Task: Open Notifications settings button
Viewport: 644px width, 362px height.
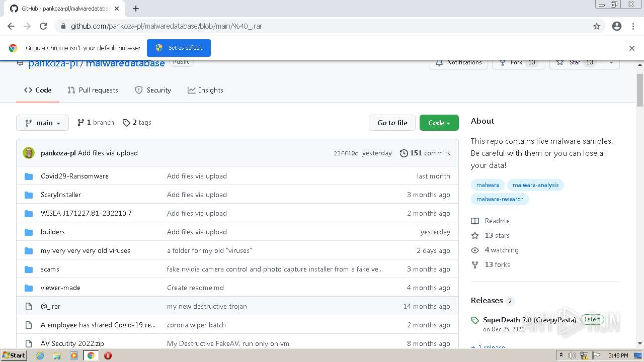Action: (458, 63)
